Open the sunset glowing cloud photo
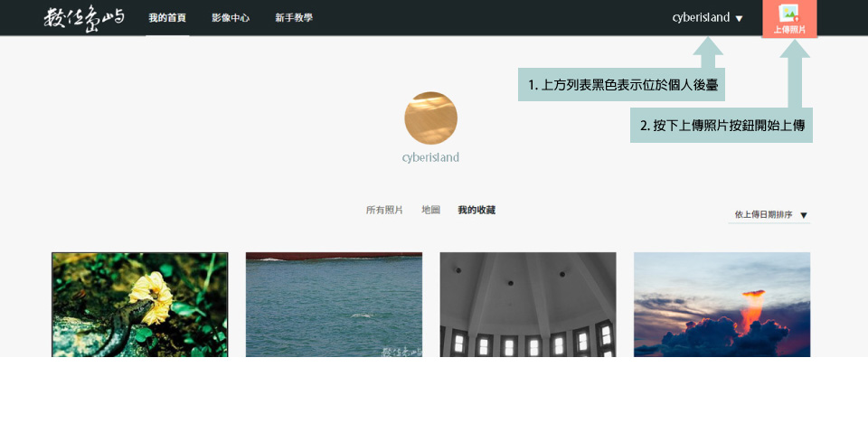Viewport: 868px width, 433px height. pyautogui.click(x=722, y=305)
